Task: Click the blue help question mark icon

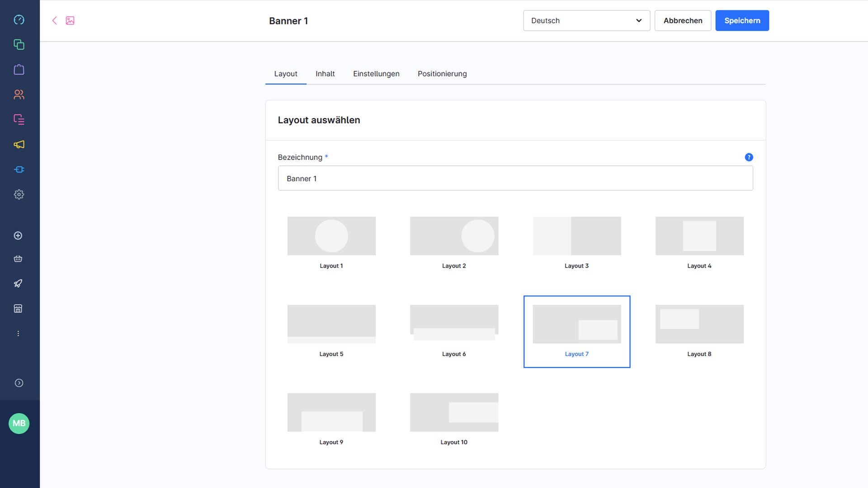Action: [749, 157]
